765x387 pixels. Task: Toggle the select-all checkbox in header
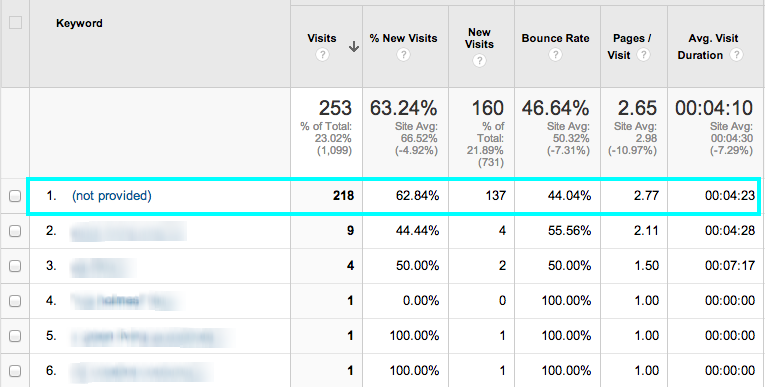[x=16, y=22]
